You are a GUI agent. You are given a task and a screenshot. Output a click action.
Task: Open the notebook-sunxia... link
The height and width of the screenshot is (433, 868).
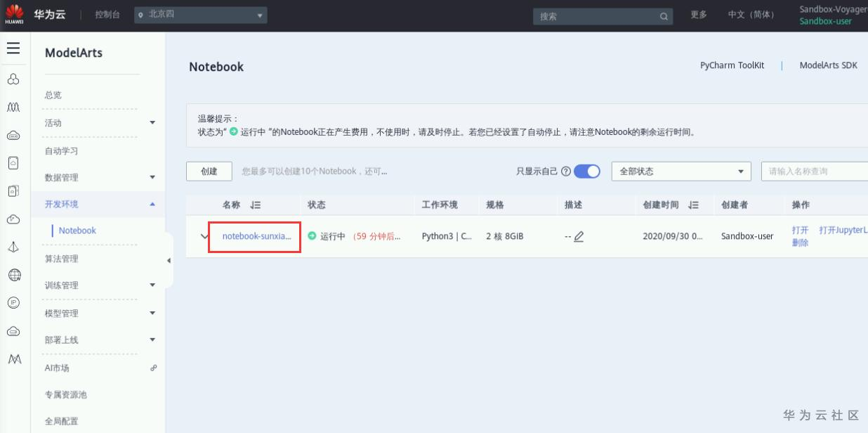[256, 236]
